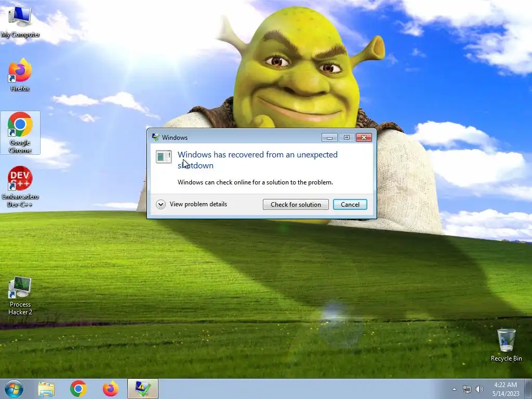Image resolution: width=532 pixels, height=399 pixels.
Task: Click the report icon beside the recovery heading
Action: coord(164,157)
